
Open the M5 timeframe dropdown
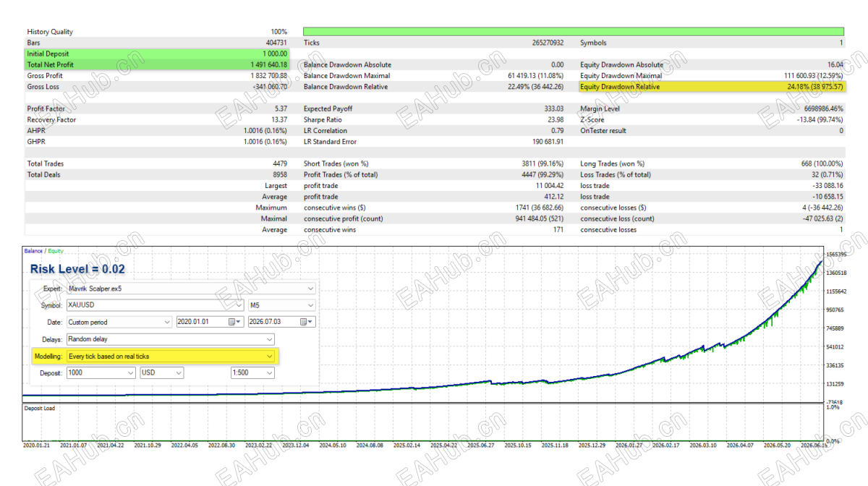click(x=282, y=305)
